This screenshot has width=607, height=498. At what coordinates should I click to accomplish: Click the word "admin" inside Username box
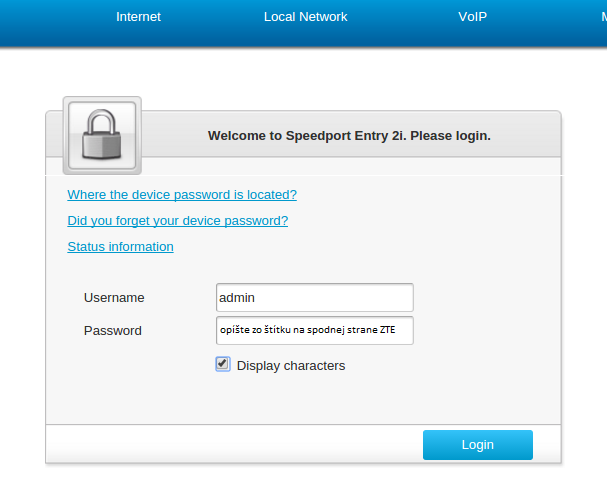[237, 297]
